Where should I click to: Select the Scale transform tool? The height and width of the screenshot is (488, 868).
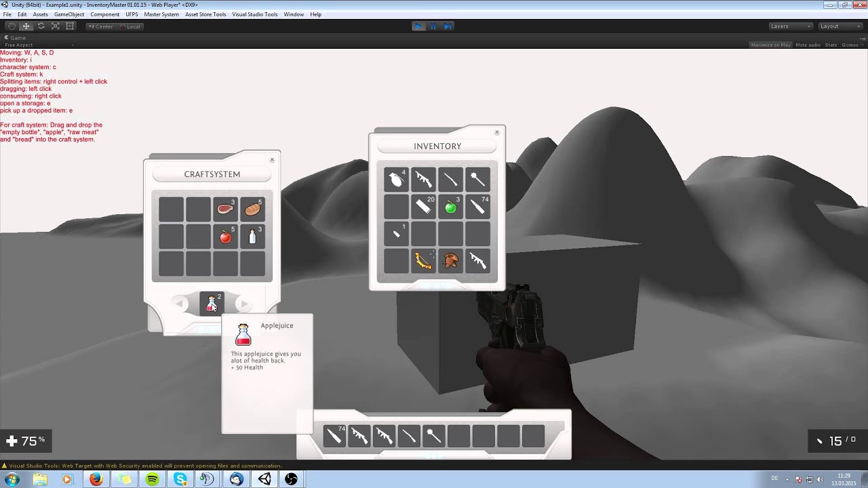coord(56,26)
